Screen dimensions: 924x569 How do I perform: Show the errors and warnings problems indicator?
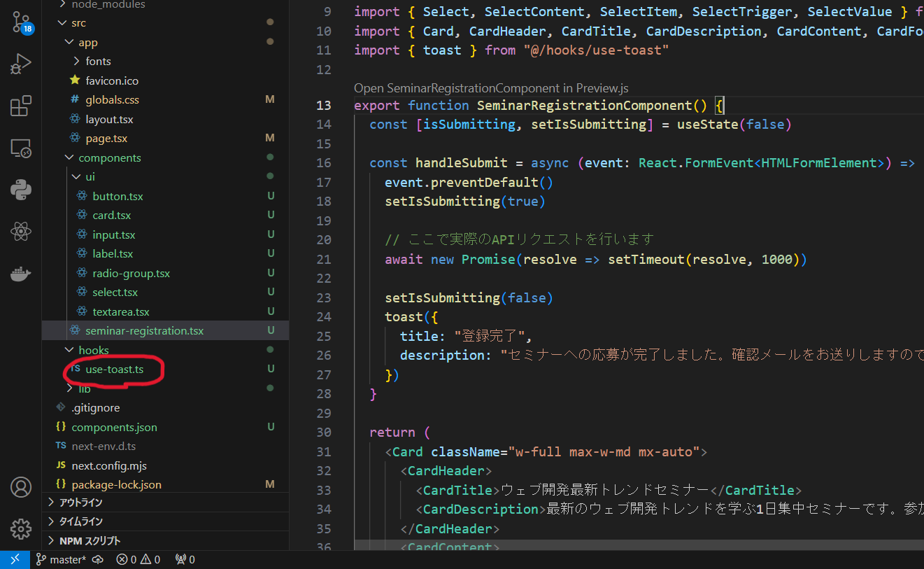click(138, 560)
